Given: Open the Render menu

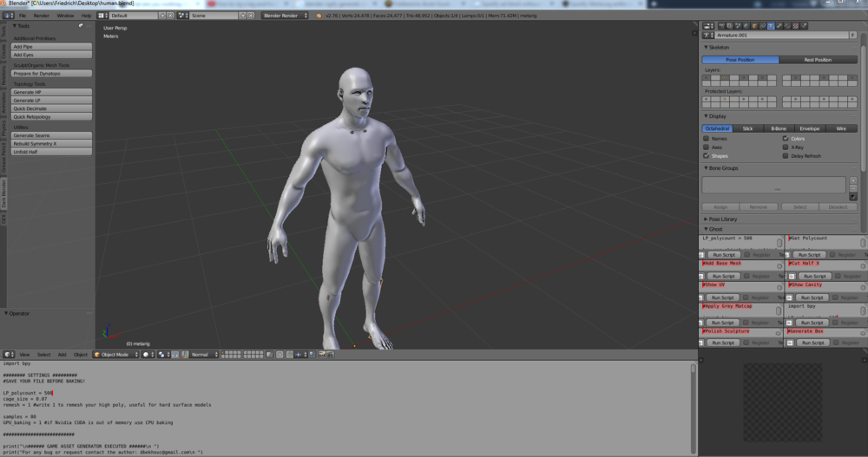Looking at the screenshot, I should [x=42, y=16].
